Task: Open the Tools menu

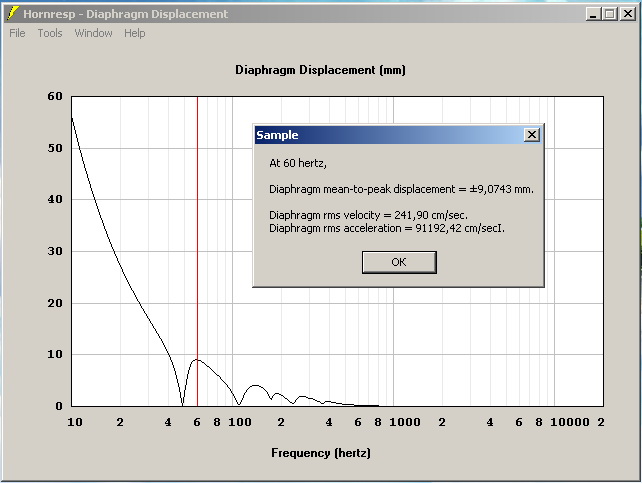Action: pyautogui.click(x=50, y=33)
